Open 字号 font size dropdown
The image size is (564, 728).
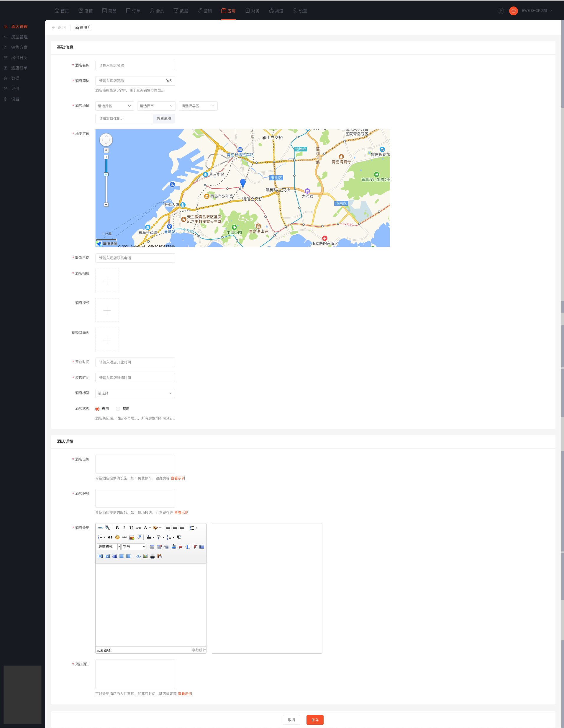(133, 547)
